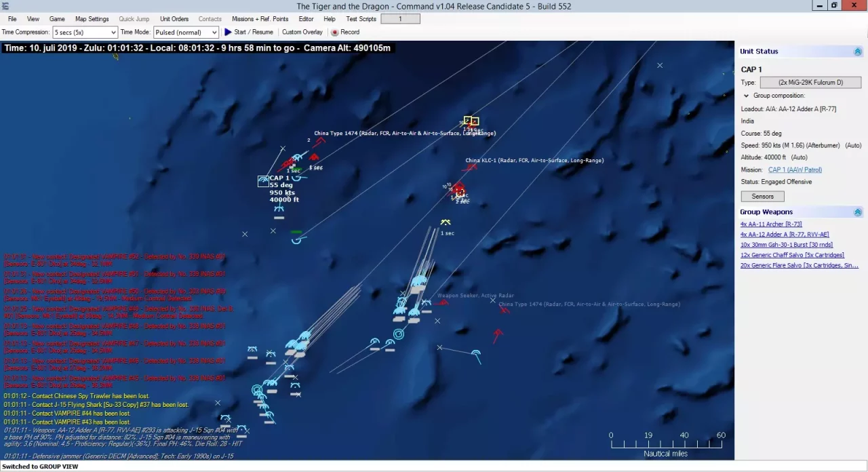Toggle the Record function on
868x472 pixels.
coord(345,32)
